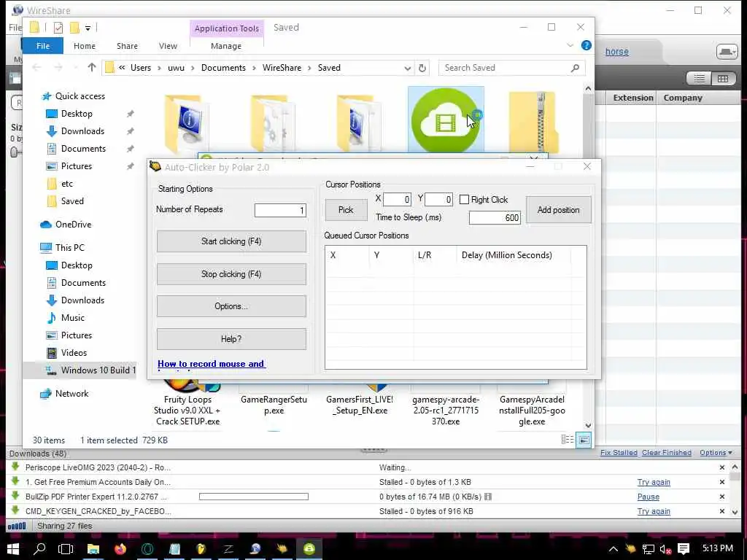This screenshot has height=560, width=747.
Task: Edit the Time to Sleep field
Action: [495, 217]
